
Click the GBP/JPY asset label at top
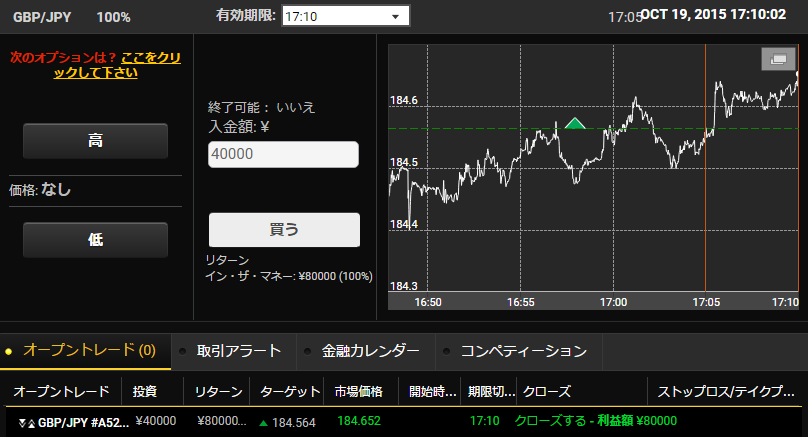pyautogui.click(x=42, y=18)
